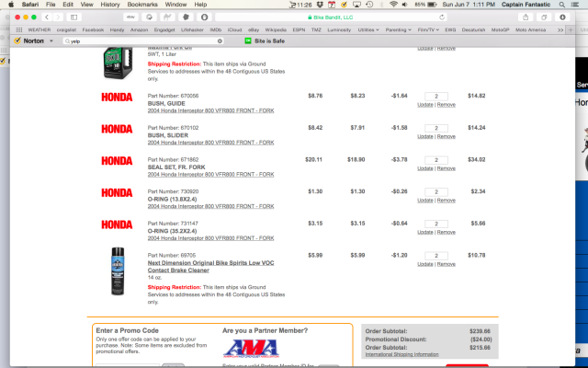
Task: Click the Norton search field containing yelp
Action: click(142, 40)
